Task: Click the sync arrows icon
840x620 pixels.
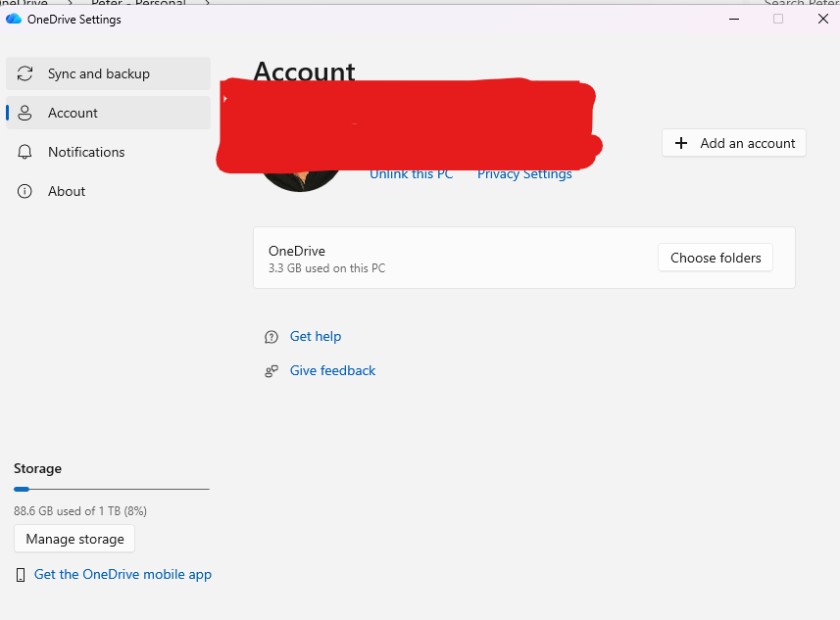Action: [25, 73]
